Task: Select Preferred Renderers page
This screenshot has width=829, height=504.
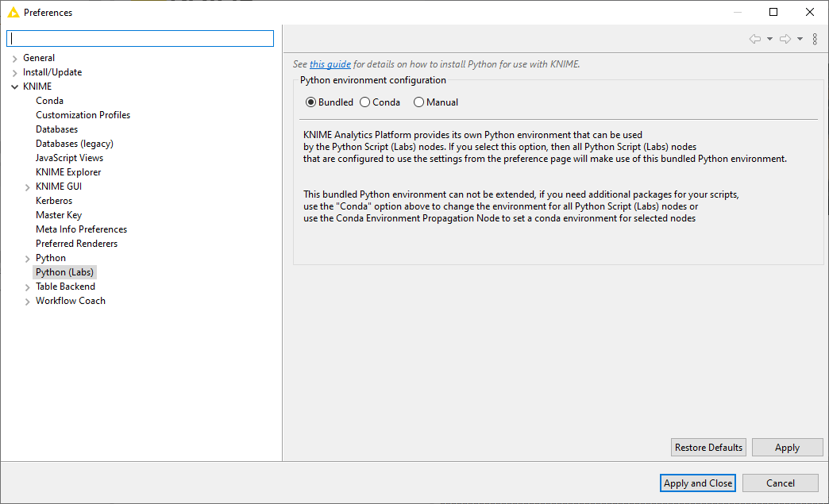Action: pyautogui.click(x=77, y=243)
